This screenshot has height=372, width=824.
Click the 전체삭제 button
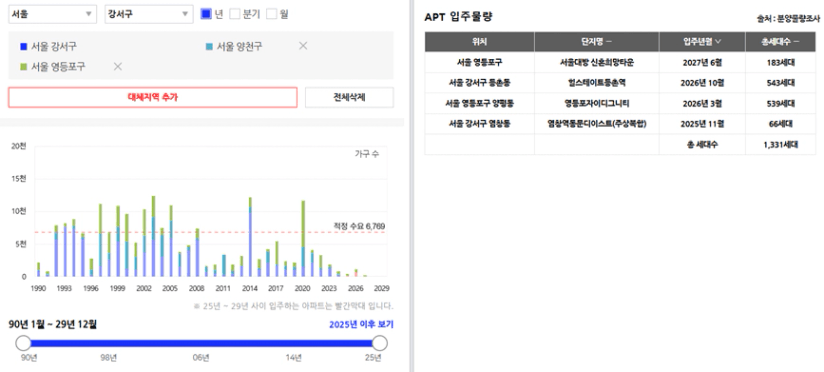349,97
